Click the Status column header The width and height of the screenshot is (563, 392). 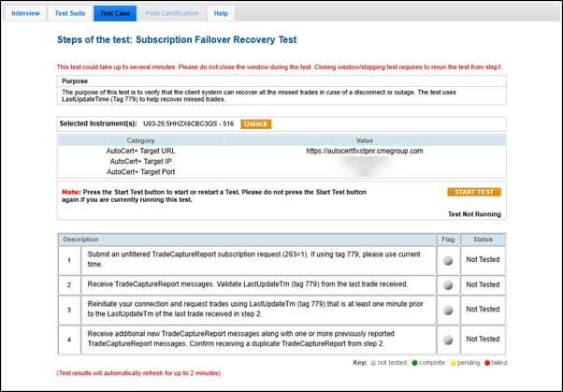(483, 240)
